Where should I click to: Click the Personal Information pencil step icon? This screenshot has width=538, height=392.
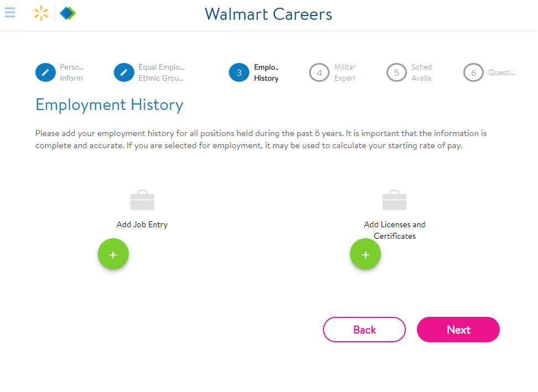pyautogui.click(x=46, y=72)
